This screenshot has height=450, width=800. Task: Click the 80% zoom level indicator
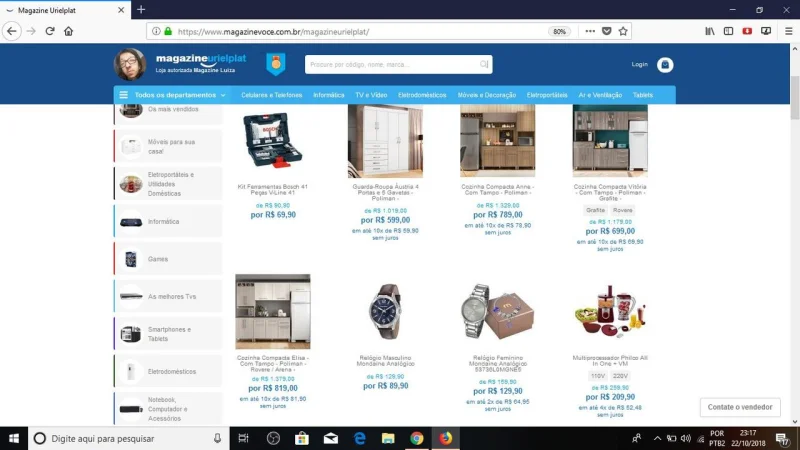pos(559,32)
